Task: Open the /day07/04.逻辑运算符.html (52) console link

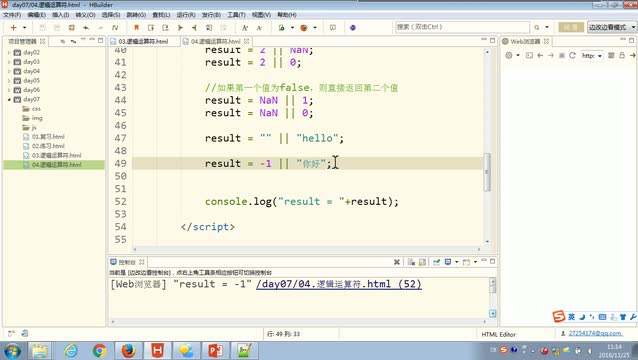Action: point(339,284)
